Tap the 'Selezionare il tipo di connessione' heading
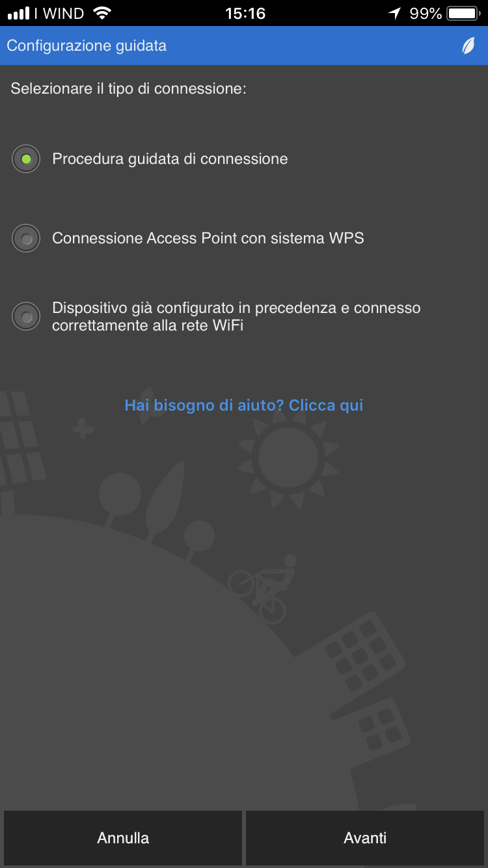 coord(128,88)
